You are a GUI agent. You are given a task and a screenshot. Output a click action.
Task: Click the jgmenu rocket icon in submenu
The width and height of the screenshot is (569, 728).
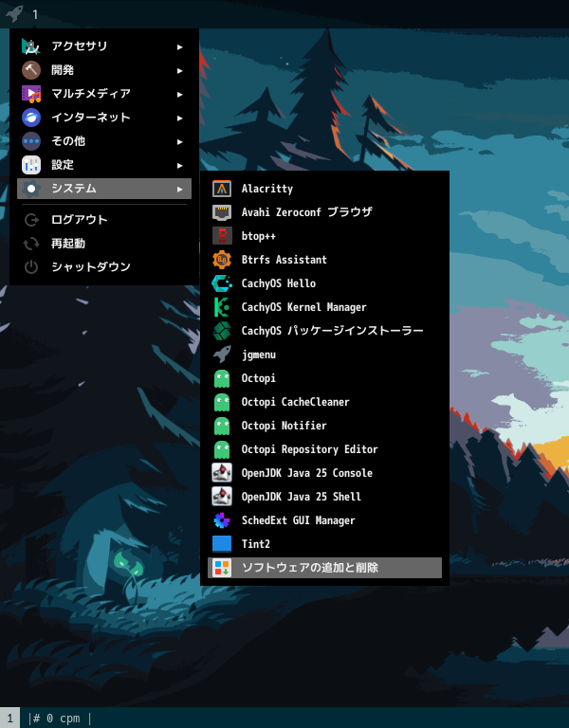click(x=222, y=355)
